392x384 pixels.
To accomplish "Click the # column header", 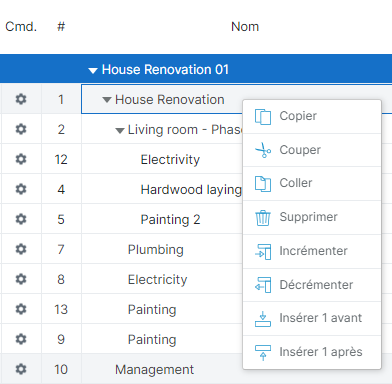I will click(x=61, y=27).
